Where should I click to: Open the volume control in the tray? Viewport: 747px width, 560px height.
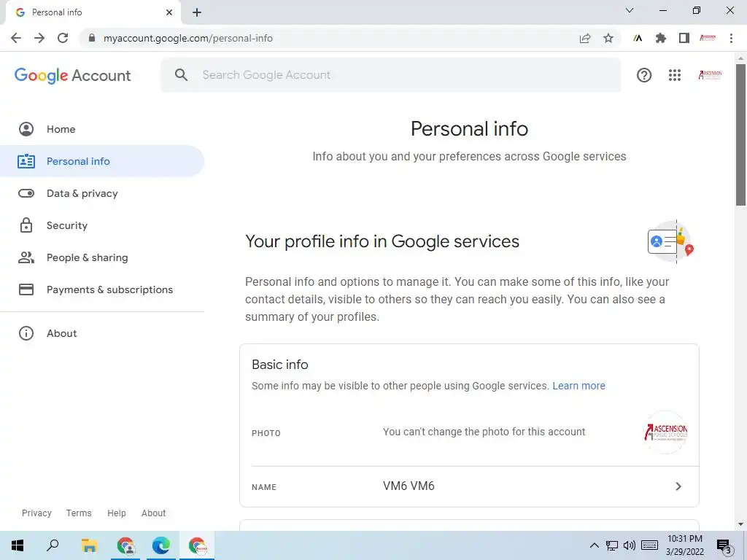tap(630, 545)
